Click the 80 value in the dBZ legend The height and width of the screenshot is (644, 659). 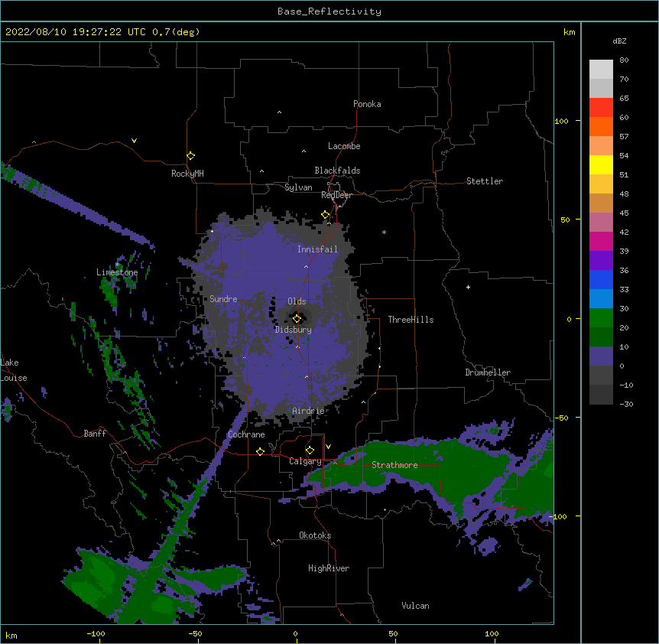point(624,60)
